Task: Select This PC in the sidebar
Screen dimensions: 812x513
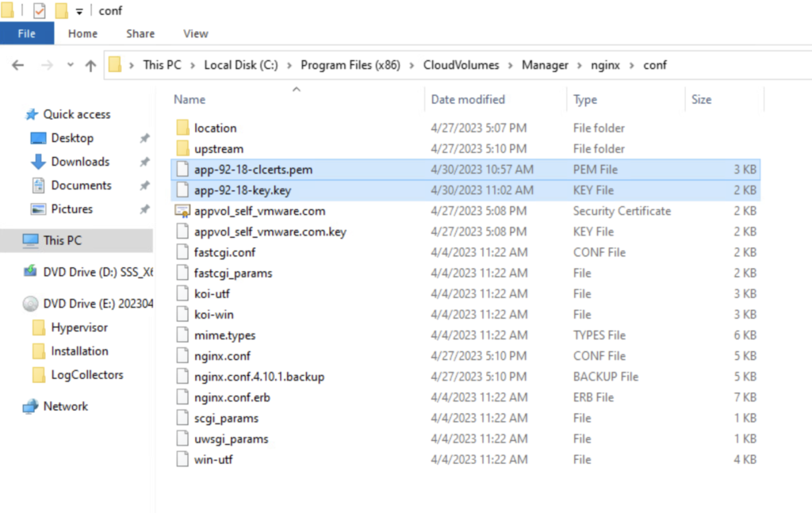Action: click(x=62, y=240)
